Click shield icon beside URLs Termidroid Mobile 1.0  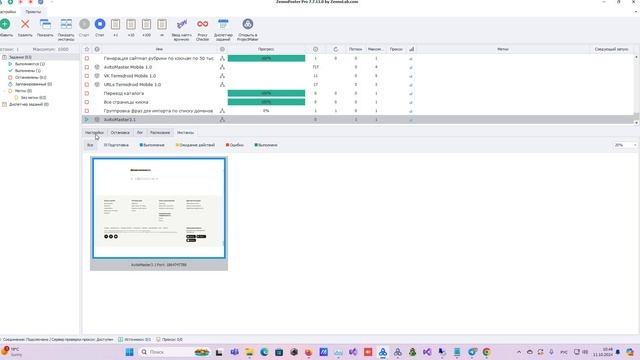tap(97, 84)
